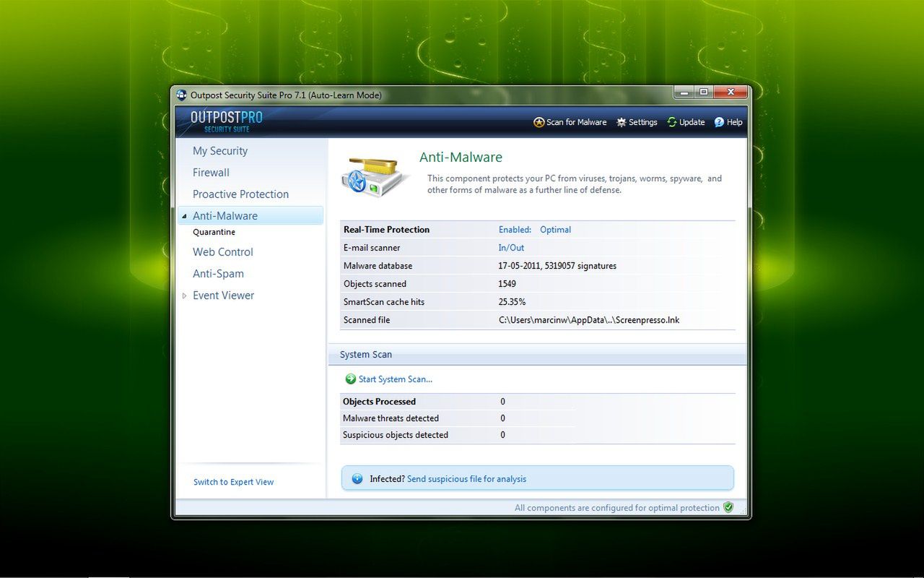This screenshot has height=578, width=924.
Task: Click the OutpostPro Security Suite logo
Action: (227, 121)
